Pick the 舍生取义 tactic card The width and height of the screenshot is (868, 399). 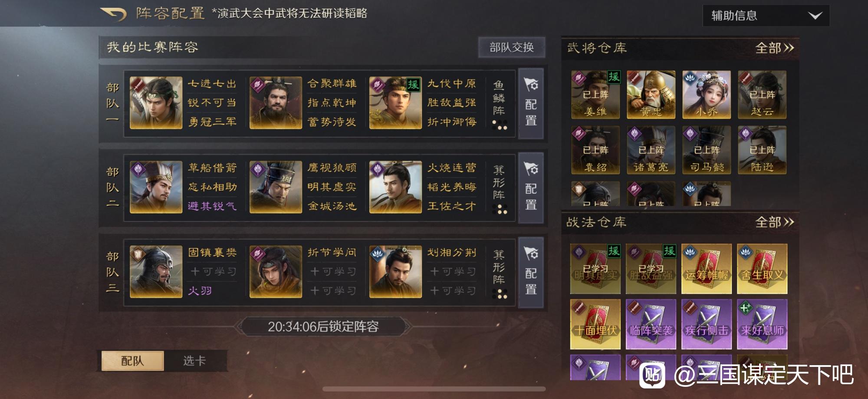762,269
